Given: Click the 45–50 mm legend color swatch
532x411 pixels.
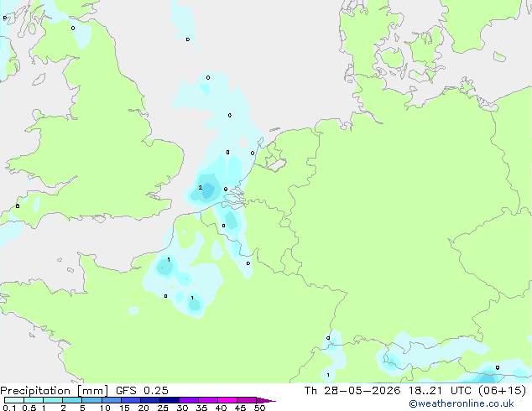Looking at the screenshot, I should click(247, 400).
